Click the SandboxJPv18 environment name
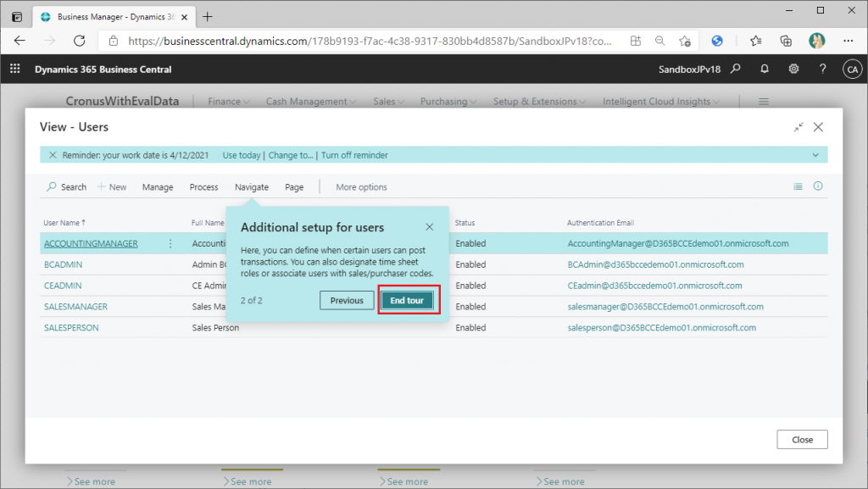Screen dimensions: 868x489 [689, 69]
